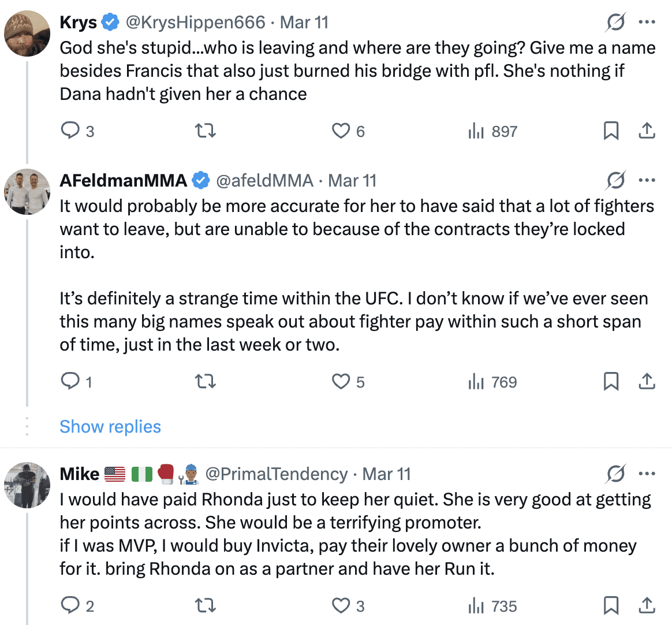Repost the AFeldmanMMA tweet

click(206, 382)
